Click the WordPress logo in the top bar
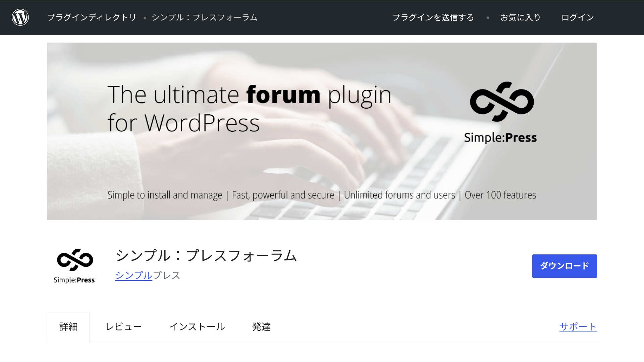 click(x=20, y=17)
